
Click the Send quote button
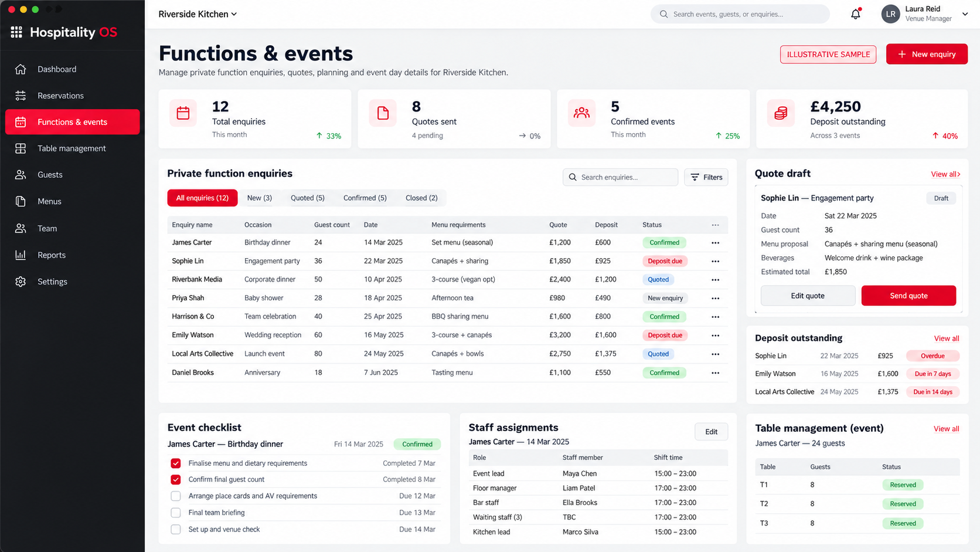[908, 296]
